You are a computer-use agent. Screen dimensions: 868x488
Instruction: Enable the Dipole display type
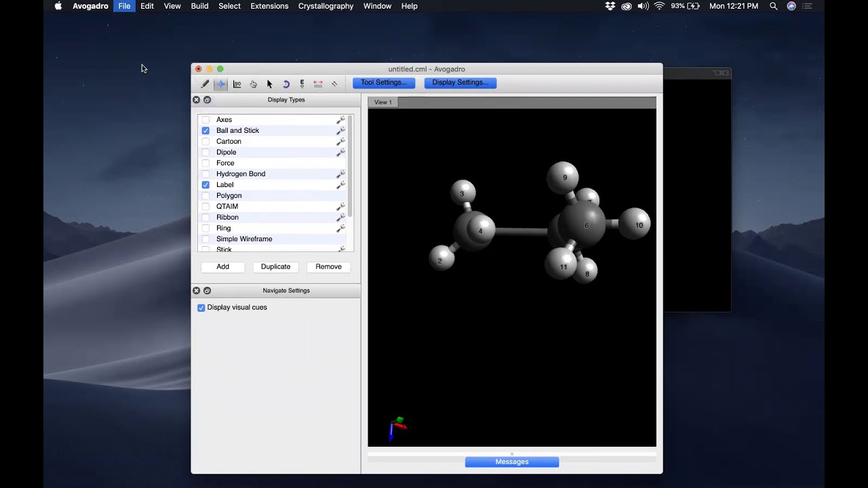205,152
